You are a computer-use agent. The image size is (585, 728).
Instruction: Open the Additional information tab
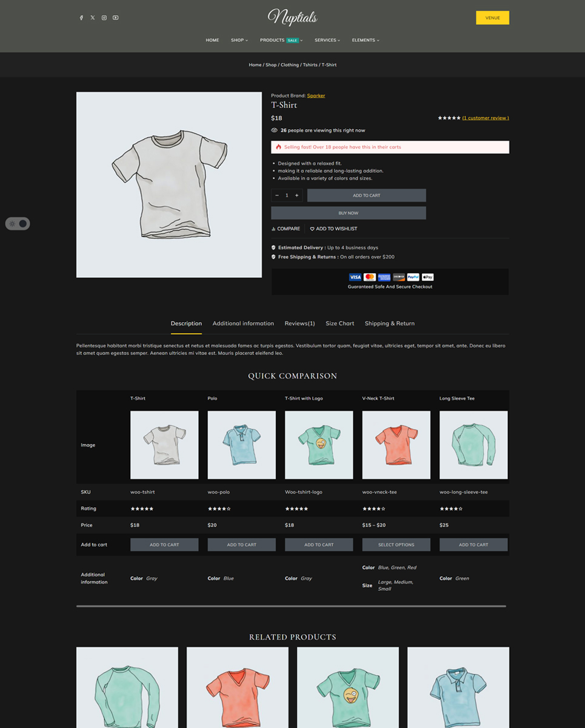pos(243,323)
